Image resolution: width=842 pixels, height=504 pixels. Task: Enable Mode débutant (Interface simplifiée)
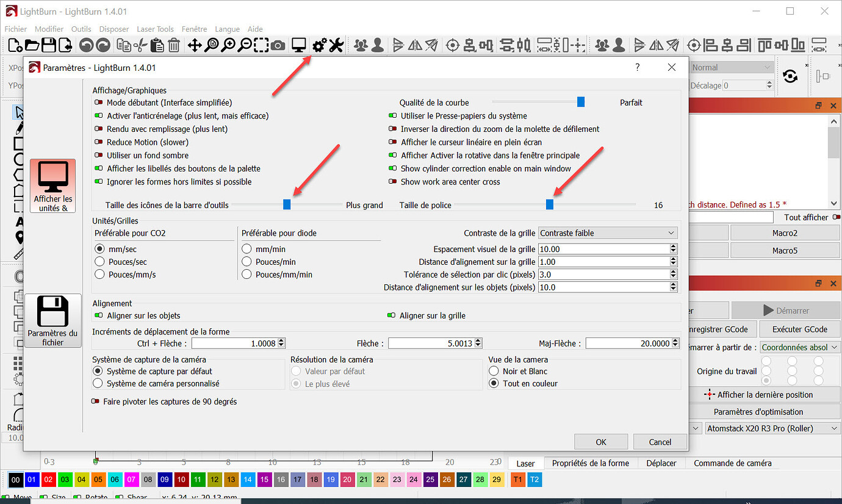(98, 102)
